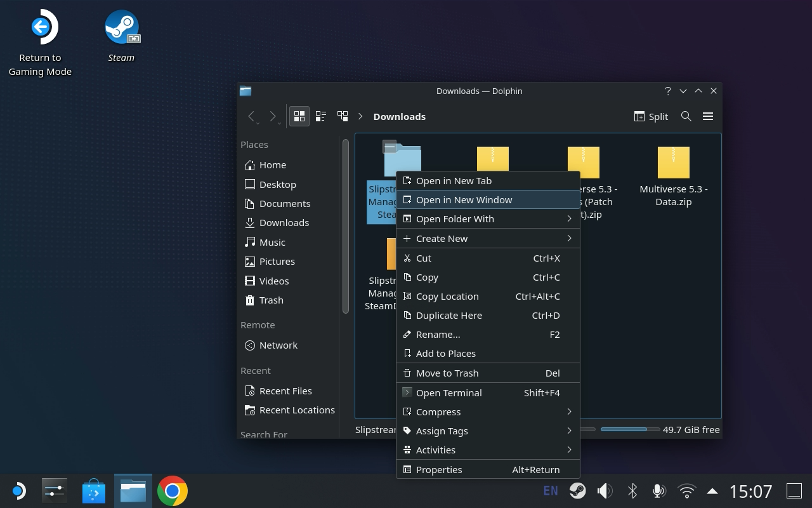Switch Dolphin to icons view mode
The width and height of the screenshot is (812, 508).
pyautogui.click(x=299, y=116)
